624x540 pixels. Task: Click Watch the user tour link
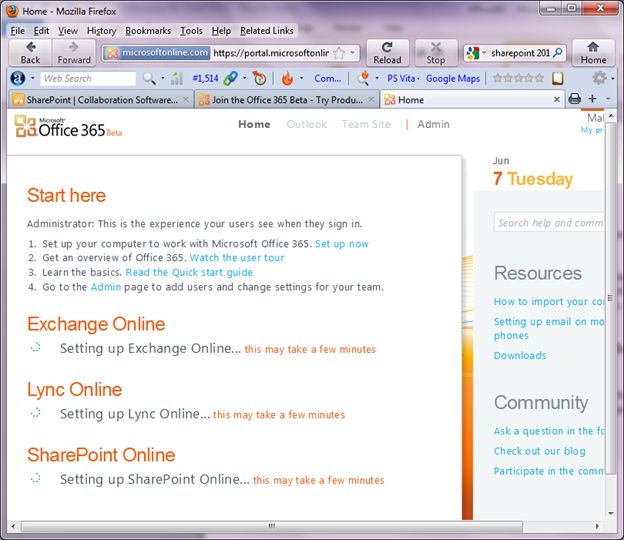click(237, 257)
